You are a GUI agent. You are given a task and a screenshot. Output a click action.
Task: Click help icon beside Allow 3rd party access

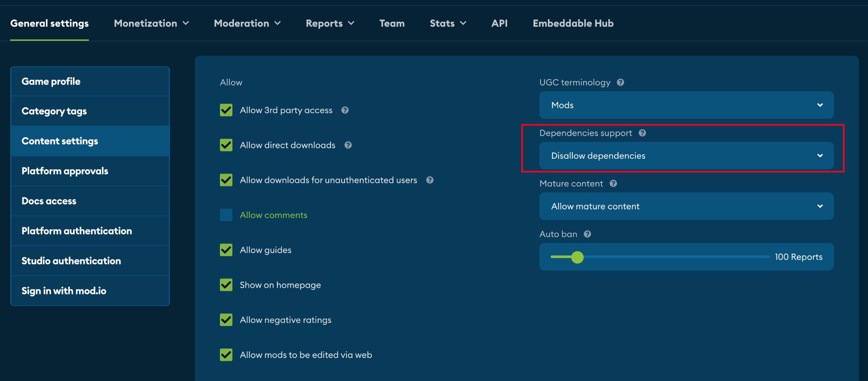345,110
